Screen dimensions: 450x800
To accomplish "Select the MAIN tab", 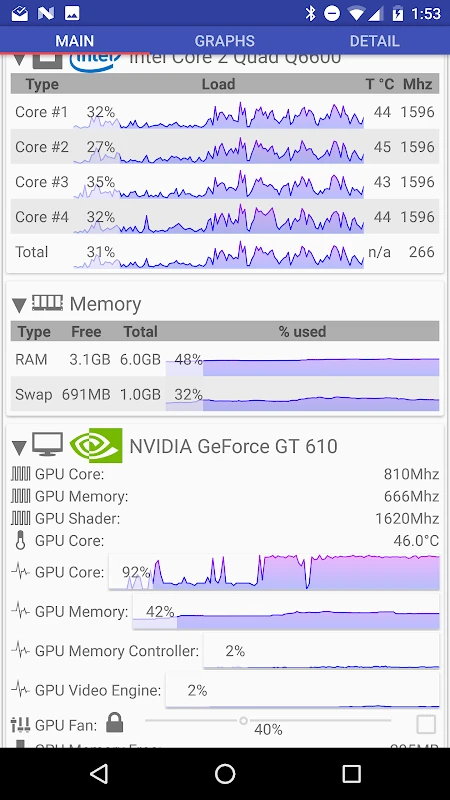I will pos(74,41).
